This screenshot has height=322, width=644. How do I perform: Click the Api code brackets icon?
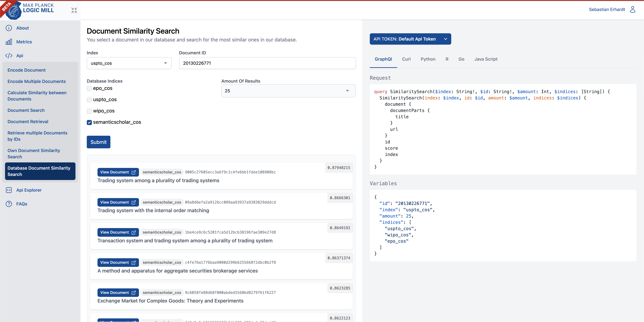click(x=9, y=55)
